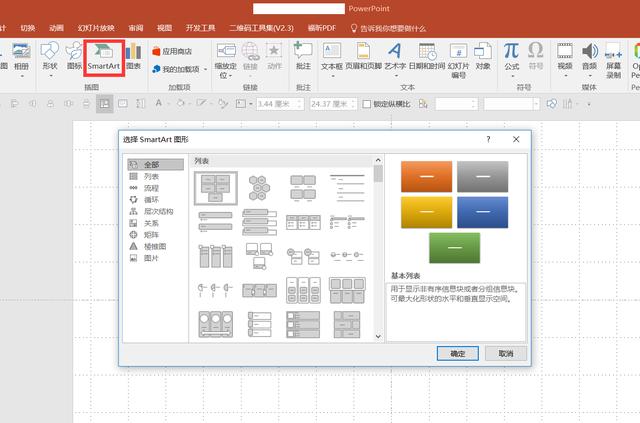This screenshot has width=640, height=423.
Task: Close the SmartArt dialog with X
Action: point(516,139)
